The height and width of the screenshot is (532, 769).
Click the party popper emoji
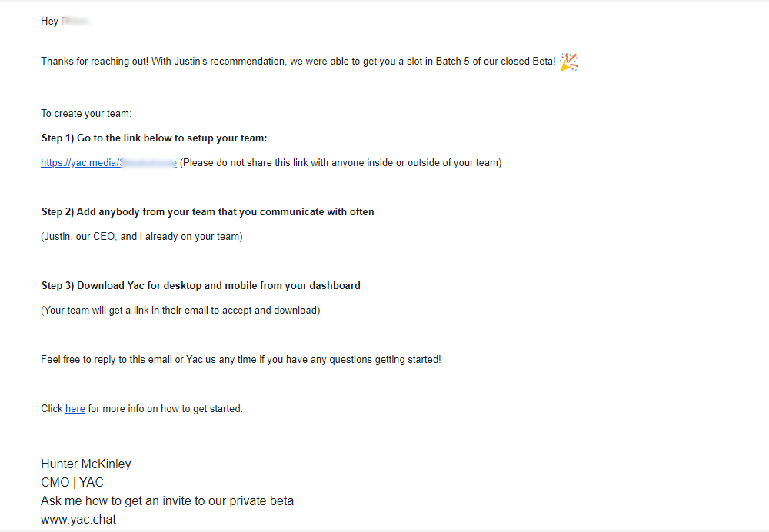pyautogui.click(x=569, y=62)
